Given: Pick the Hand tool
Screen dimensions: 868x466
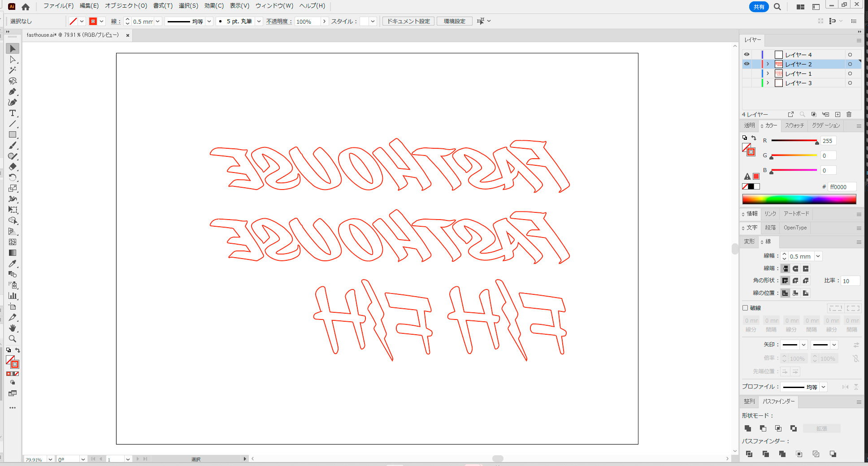Looking at the screenshot, I should pos(13,328).
